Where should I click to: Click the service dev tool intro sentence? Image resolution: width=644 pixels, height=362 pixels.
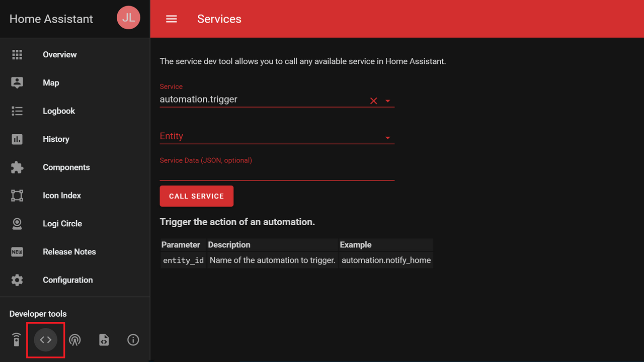point(303,61)
